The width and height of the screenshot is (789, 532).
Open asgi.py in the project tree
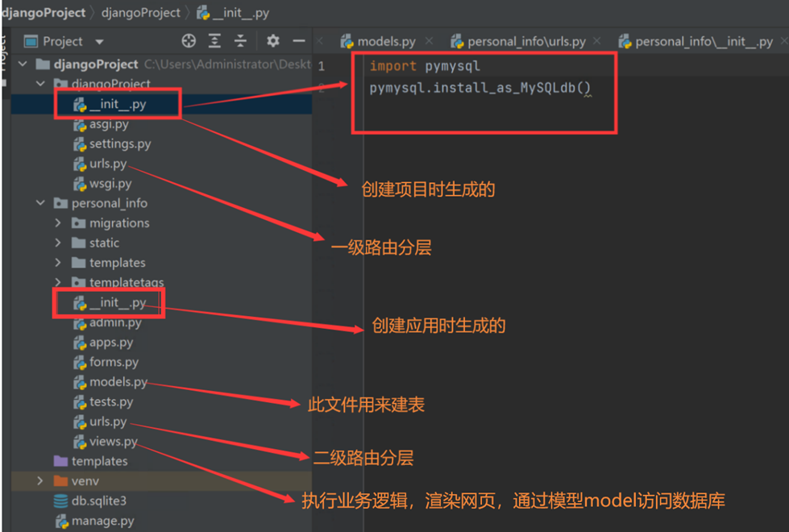(101, 124)
